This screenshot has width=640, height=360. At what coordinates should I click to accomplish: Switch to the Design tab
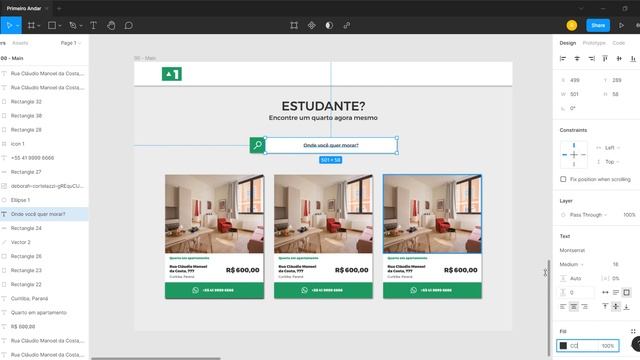(567, 43)
